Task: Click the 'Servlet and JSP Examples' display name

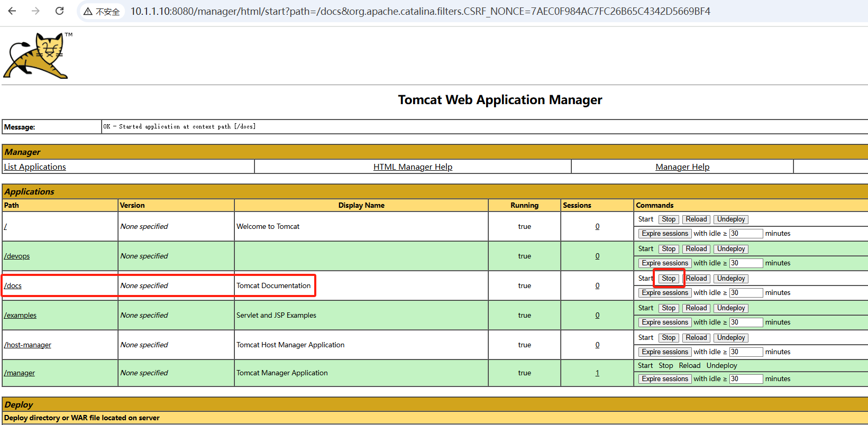Action: pos(276,315)
